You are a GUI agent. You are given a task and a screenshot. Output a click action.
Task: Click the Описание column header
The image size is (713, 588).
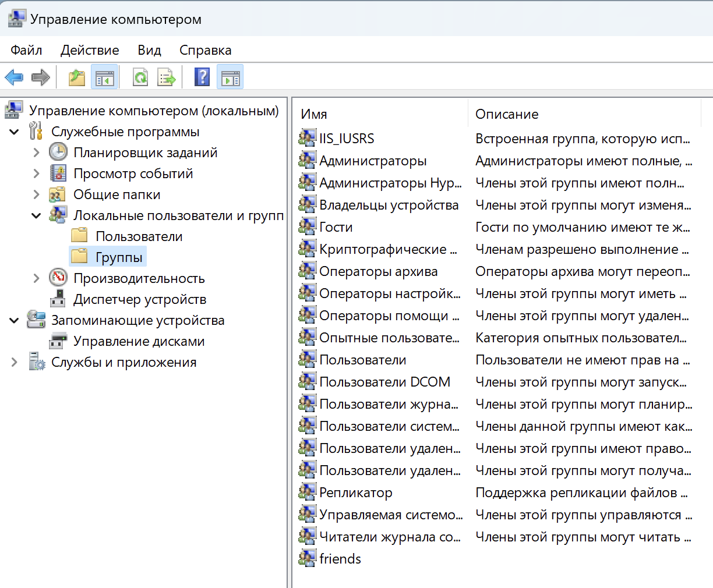pyautogui.click(x=507, y=114)
